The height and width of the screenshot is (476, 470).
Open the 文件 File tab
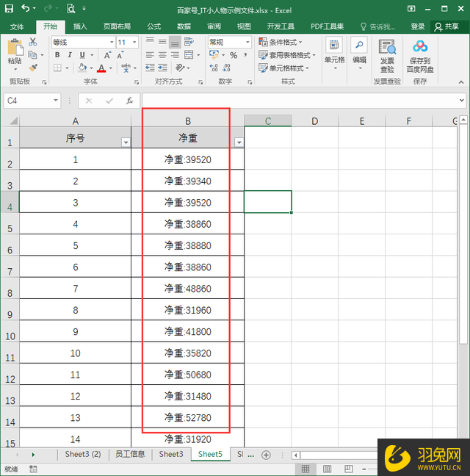coord(17,26)
